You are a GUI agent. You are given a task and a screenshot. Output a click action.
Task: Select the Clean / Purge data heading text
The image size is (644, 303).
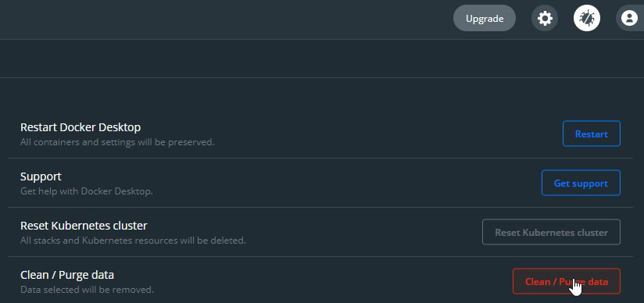(67, 275)
